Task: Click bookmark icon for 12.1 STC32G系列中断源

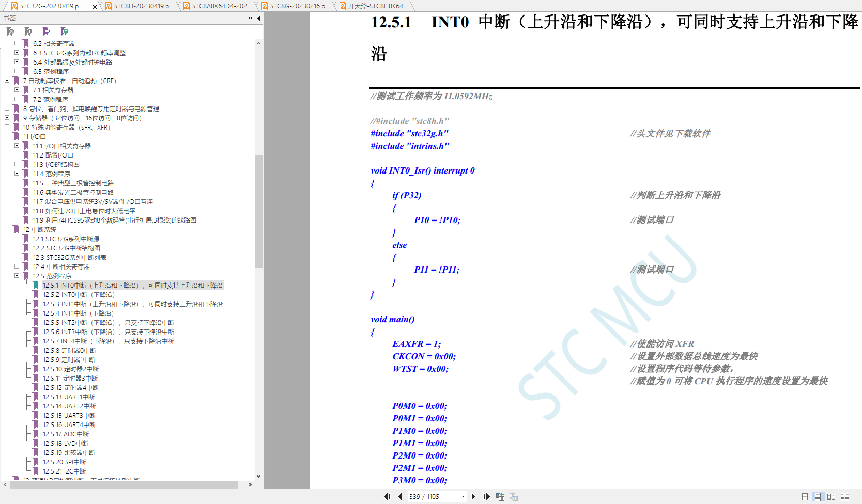Action: 26,239
